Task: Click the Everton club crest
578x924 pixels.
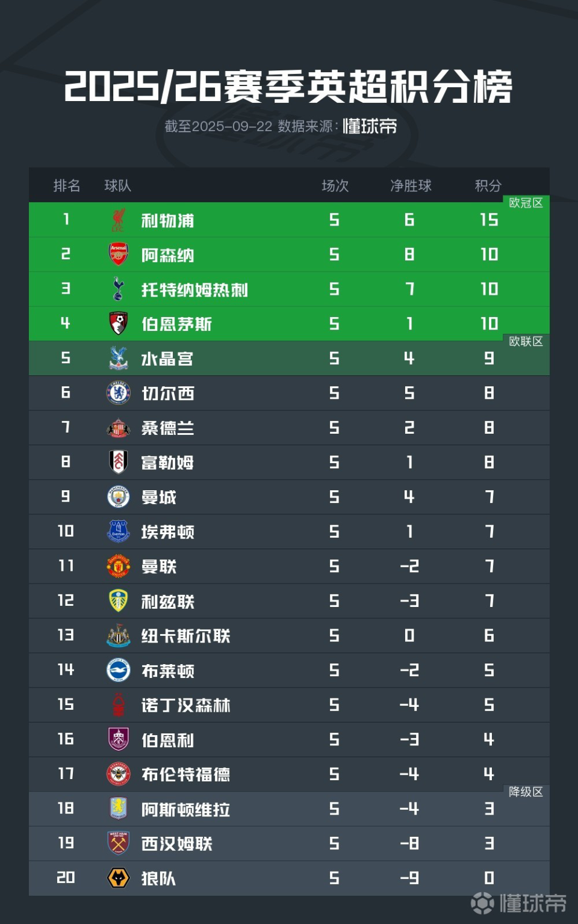Action: 119,532
